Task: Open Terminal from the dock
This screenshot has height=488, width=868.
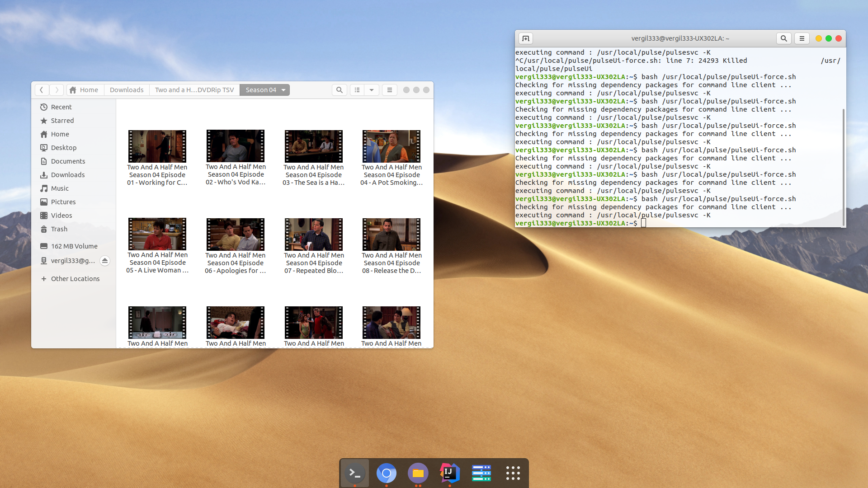Action: tap(355, 473)
